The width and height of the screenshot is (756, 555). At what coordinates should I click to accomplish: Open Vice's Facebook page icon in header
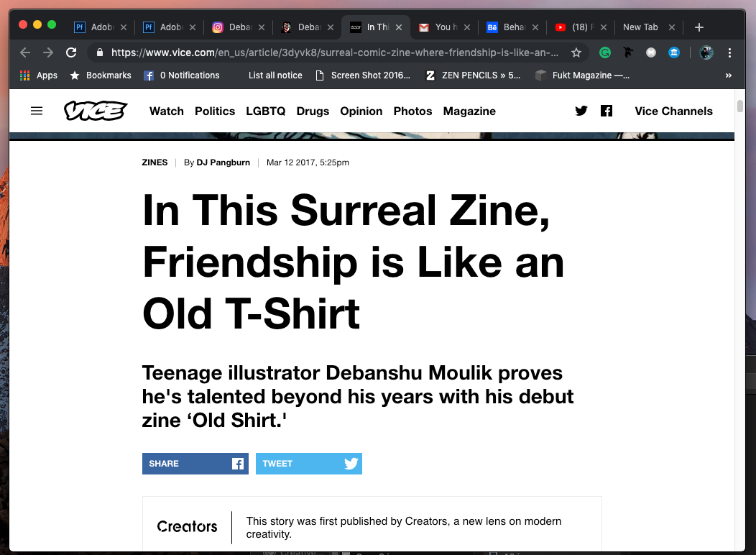click(606, 111)
